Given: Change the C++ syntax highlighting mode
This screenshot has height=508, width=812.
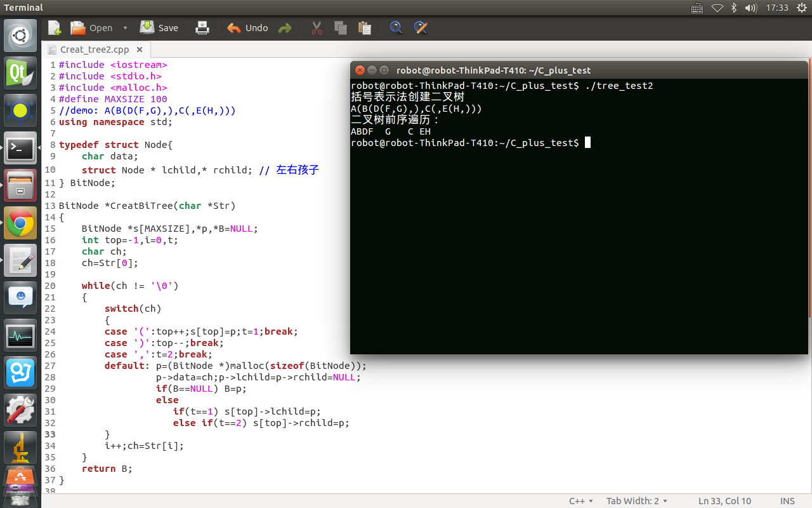Looking at the screenshot, I should (581, 501).
